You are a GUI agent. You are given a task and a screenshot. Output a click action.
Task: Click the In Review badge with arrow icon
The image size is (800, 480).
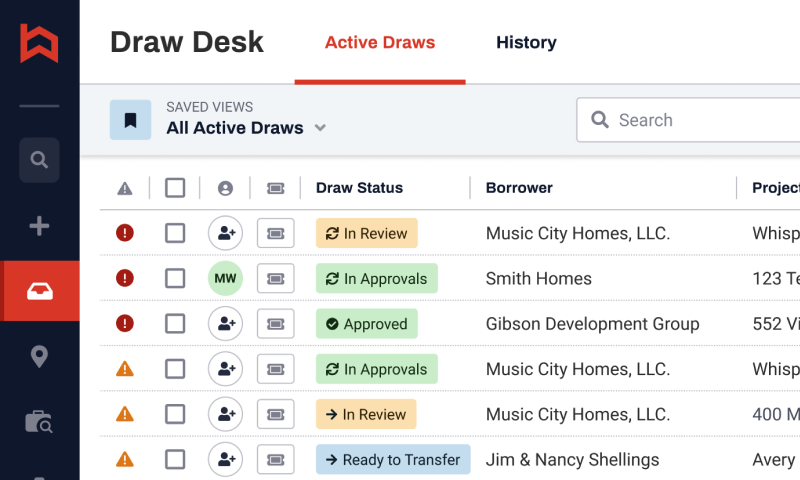pos(366,414)
